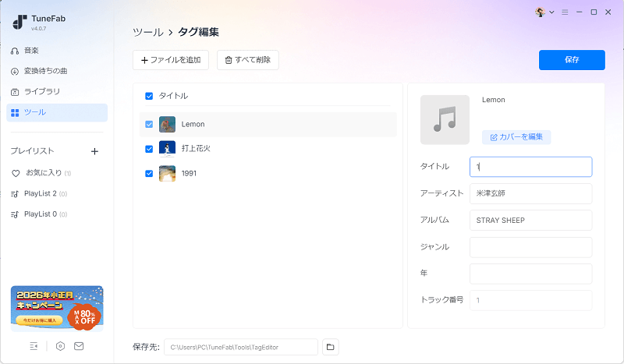Screen dimensions: 624x364
Task: Toggle checkbox for Lemon track
Action: coord(149,125)
